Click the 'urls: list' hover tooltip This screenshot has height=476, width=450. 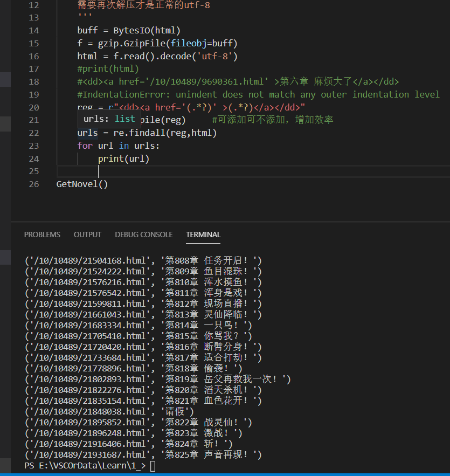pyautogui.click(x=109, y=119)
